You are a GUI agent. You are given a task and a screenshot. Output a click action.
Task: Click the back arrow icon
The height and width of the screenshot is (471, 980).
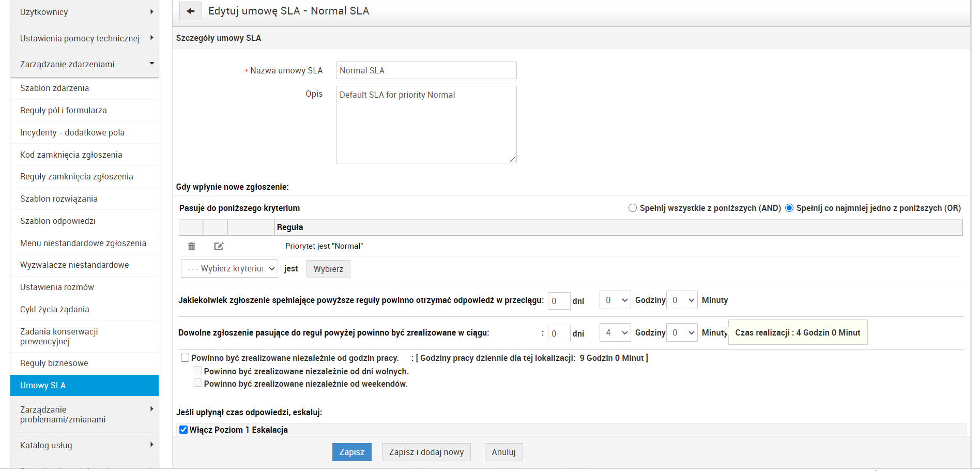(190, 11)
